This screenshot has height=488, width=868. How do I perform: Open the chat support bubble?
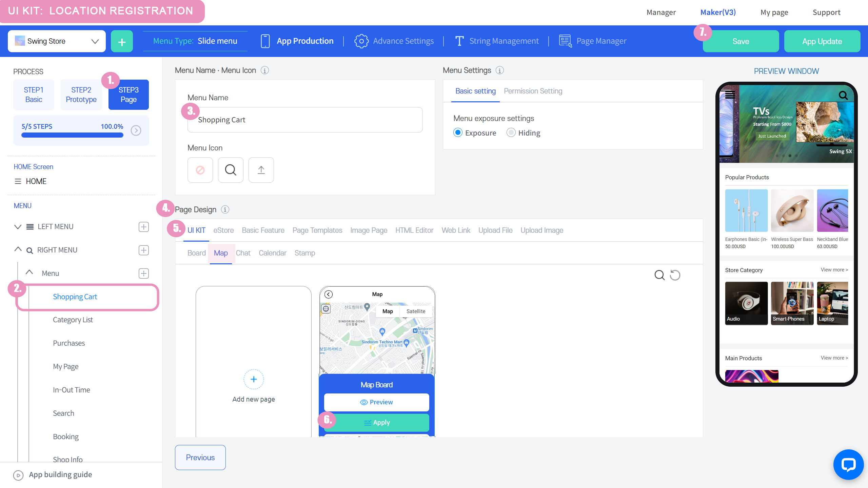848,464
